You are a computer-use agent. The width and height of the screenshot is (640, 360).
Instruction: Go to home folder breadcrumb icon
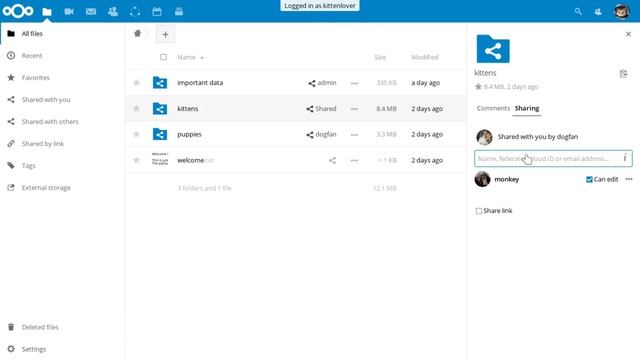[x=138, y=33]
